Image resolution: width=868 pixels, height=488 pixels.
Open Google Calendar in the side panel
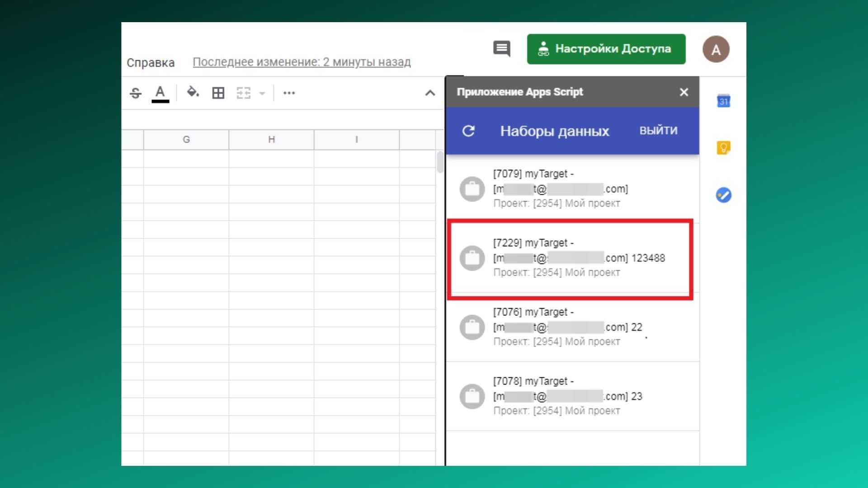point(724,101)
